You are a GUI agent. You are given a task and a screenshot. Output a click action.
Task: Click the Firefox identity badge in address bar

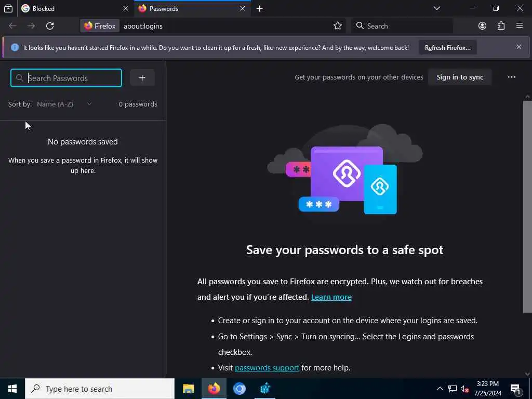(x=100, y=26)
